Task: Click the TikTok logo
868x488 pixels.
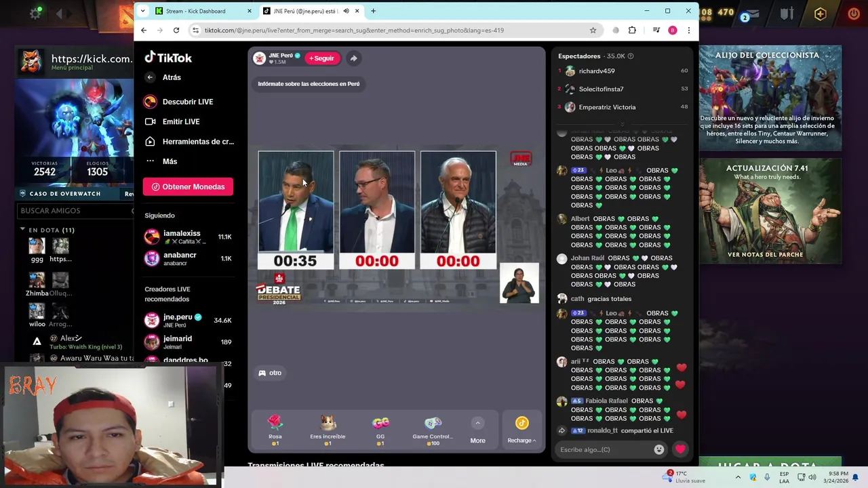Action: tap(168, 58)
